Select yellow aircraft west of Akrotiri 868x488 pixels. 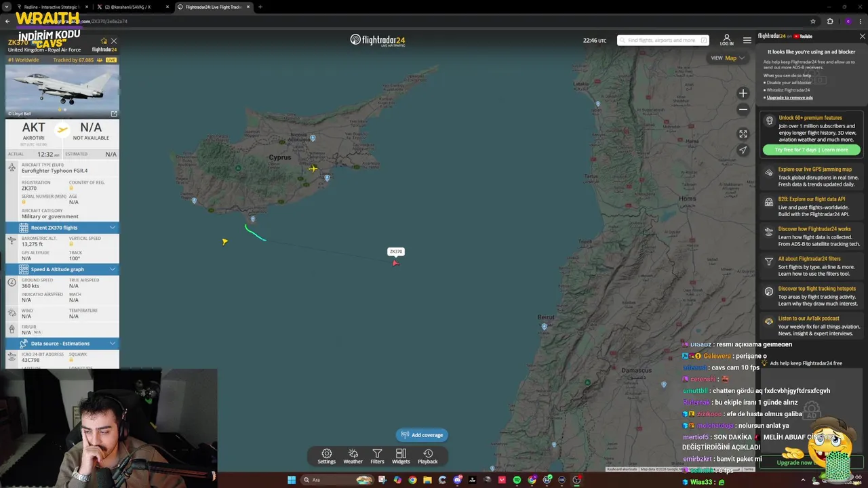tap(224, 241)
